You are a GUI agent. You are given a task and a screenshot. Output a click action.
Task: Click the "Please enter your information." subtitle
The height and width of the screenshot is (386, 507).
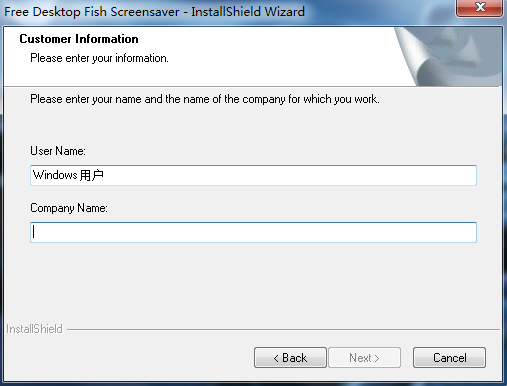pos(99,58)
